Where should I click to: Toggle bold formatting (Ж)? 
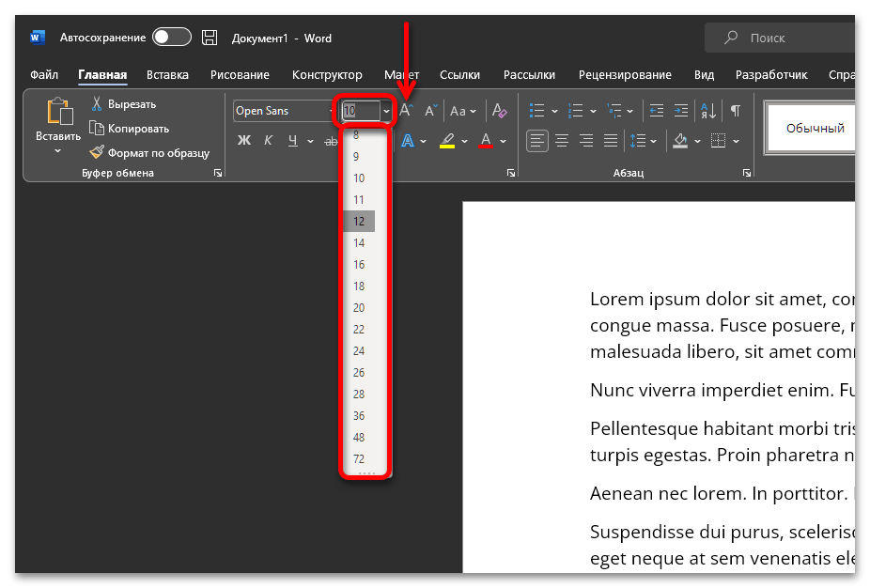(244, 141)
